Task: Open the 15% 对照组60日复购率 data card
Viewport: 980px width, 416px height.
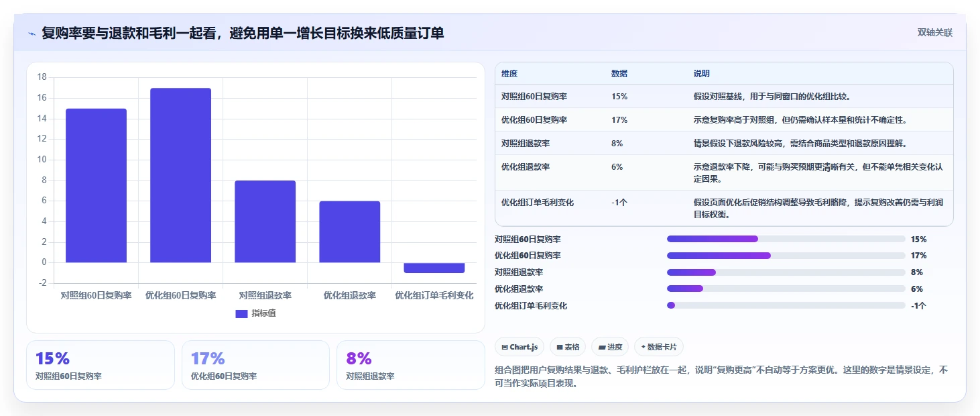Action: tap(101, 365)
